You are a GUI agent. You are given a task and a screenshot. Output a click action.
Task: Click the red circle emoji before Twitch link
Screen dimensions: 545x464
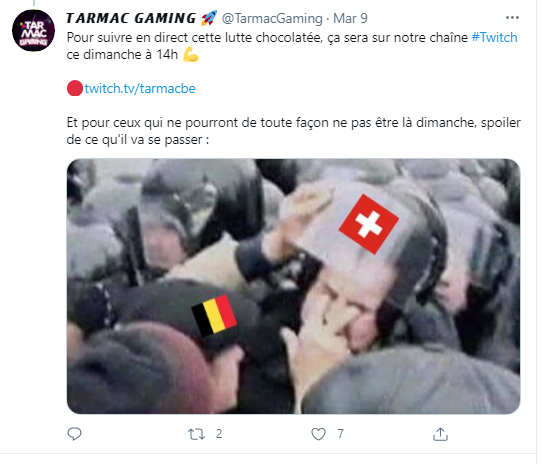tap(75, 88)
